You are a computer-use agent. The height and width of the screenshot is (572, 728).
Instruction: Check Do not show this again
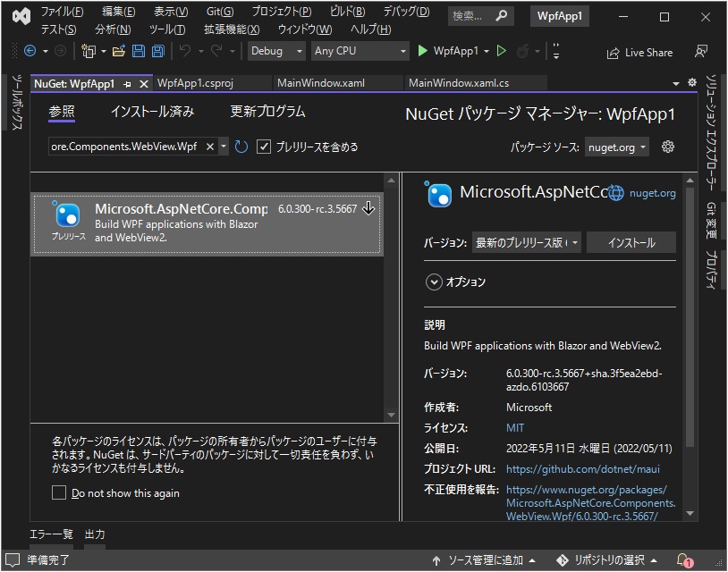pyautogui.click(x=59, y=492)
